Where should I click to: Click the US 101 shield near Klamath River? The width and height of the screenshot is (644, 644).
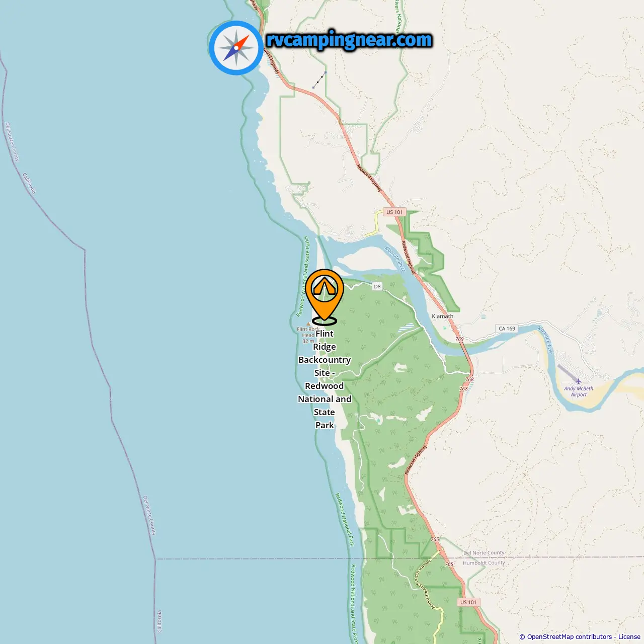point(395,212)
